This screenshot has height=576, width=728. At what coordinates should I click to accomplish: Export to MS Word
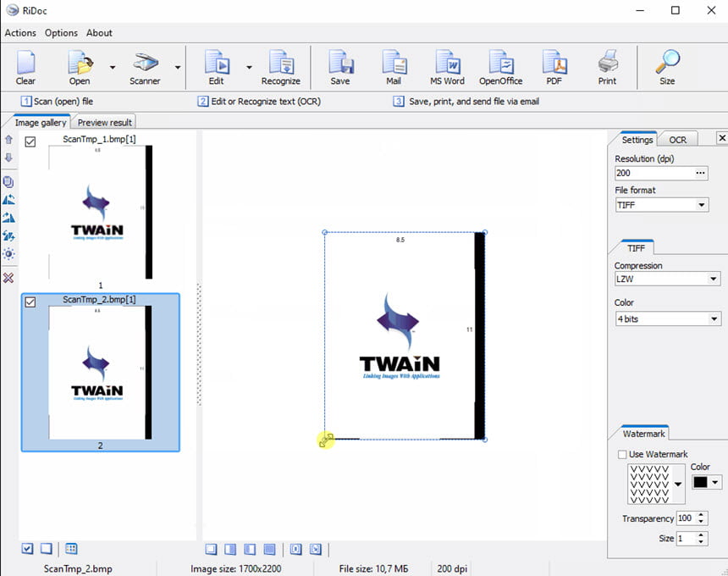coord(447,68)
